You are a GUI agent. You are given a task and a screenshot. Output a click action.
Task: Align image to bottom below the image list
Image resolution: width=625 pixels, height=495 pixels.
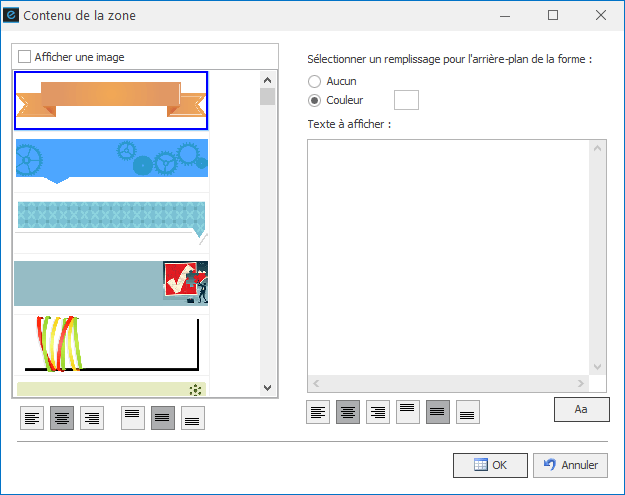click(x=192, y=418)
